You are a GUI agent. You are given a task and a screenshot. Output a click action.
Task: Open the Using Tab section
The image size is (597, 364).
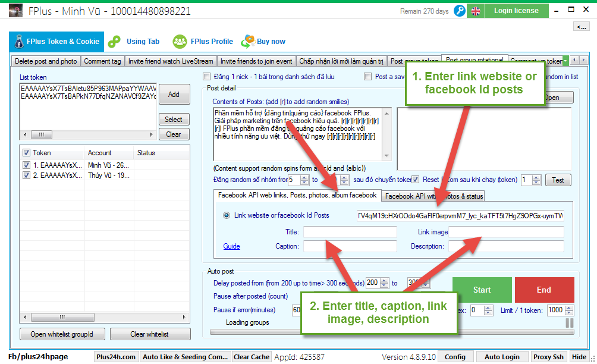tap(134, 42)
